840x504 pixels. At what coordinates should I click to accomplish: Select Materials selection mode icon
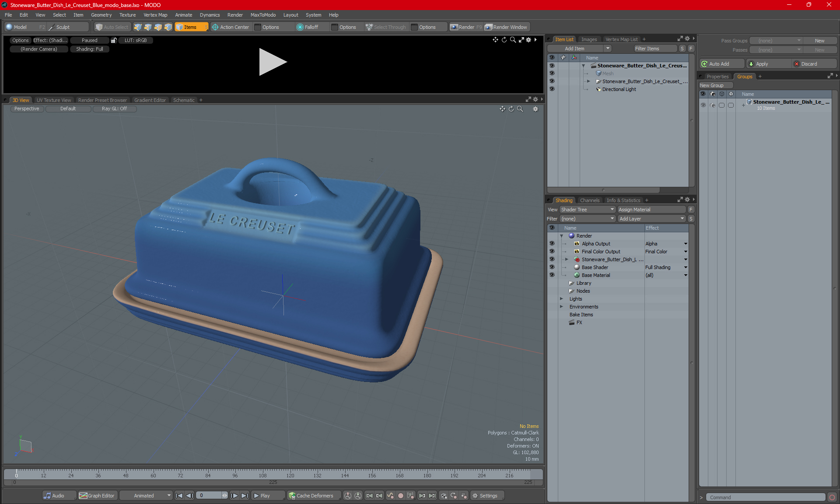pos(168,27)
